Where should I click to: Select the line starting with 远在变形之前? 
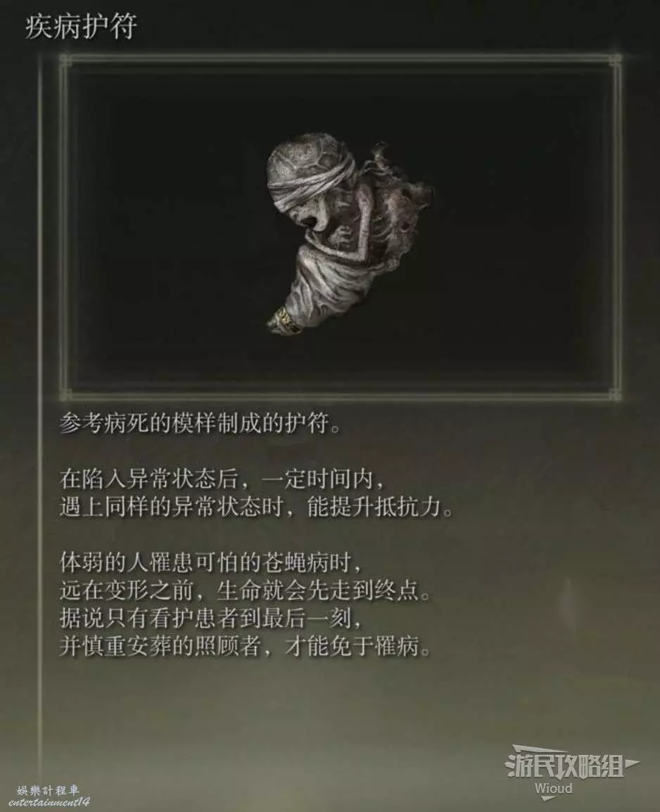tap(246, 591)
